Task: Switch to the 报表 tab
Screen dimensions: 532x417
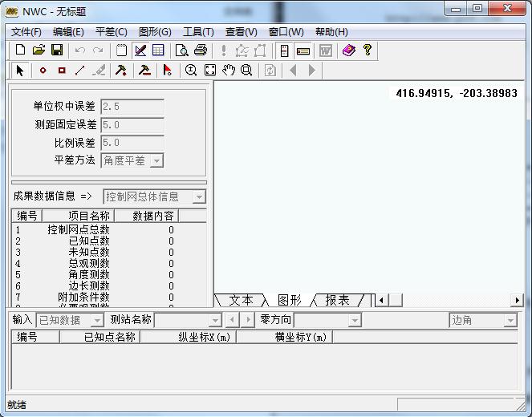Action: (337, 300)
